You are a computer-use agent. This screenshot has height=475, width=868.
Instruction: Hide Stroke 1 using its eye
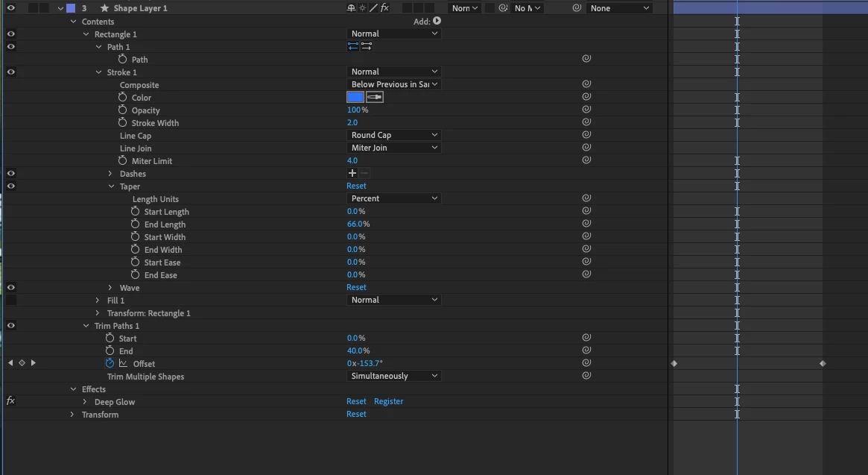point(10,72)
